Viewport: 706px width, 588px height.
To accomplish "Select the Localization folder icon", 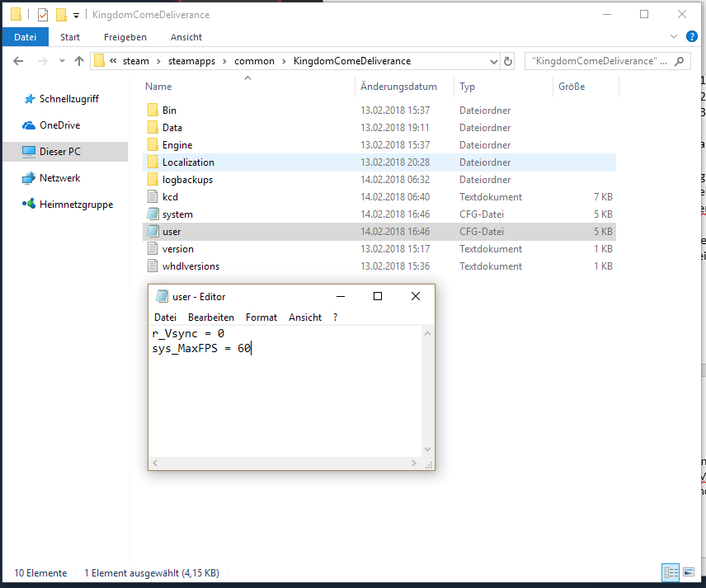I will 153,162.
